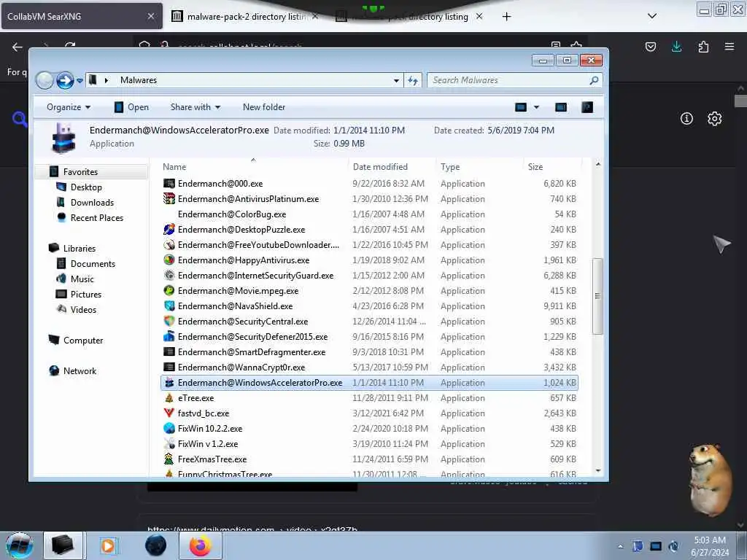The height and width of the screenshot is (560, 747).
Task: Open a new Firefox tab
Action: click(x=506, y=17)
